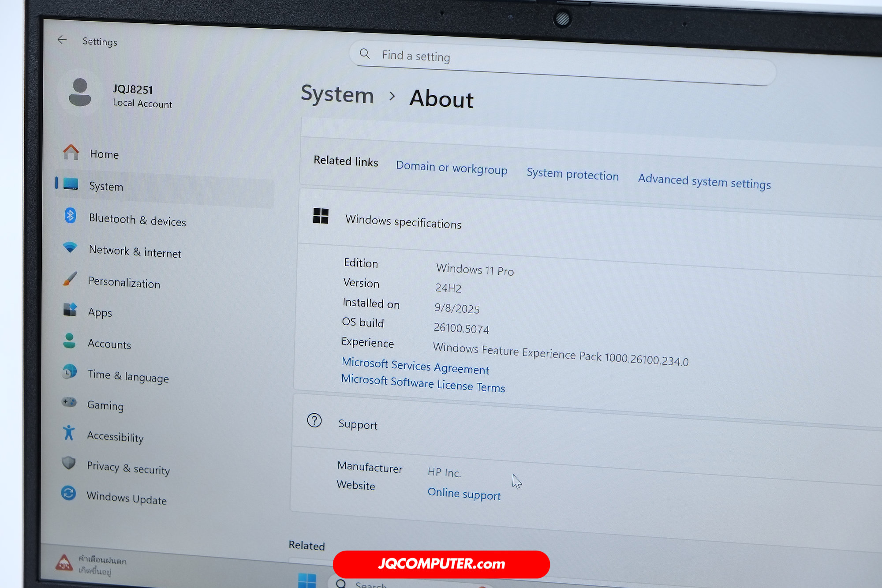
Task: Open Home from the sidebar
Action: click(104, 154)
